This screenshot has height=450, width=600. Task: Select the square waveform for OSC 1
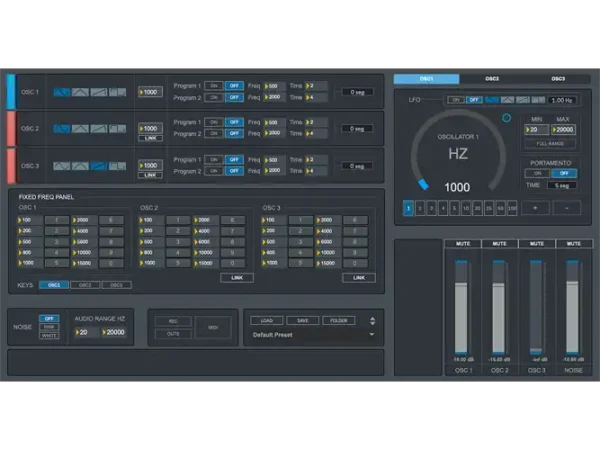point(117,92)
